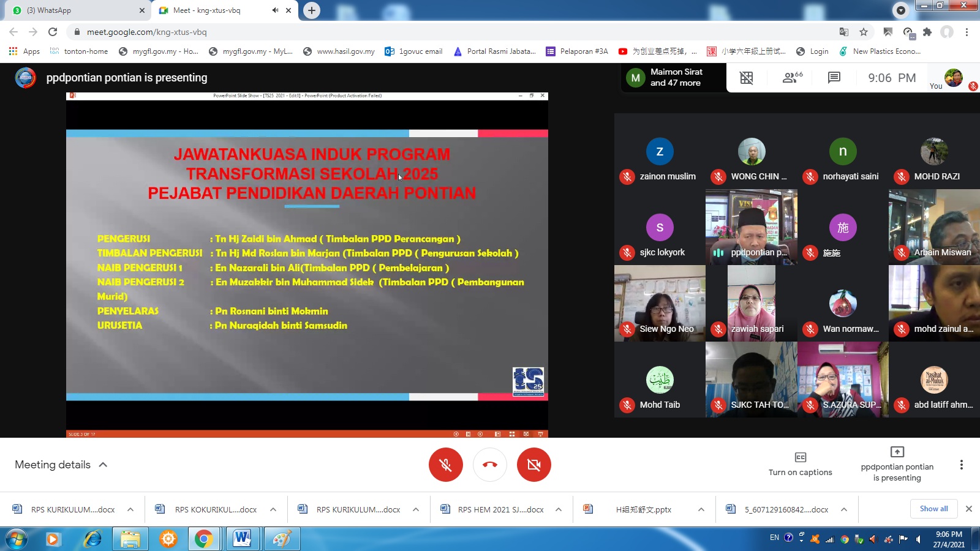This screenshot has height=551, width=980.
Task: Launch Internet Explorer from the taskbar
Action: (x=92, y=539)
